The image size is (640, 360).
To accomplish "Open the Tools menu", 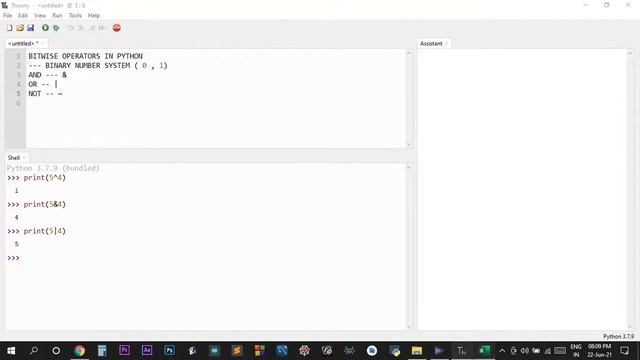I will [75, 16].
